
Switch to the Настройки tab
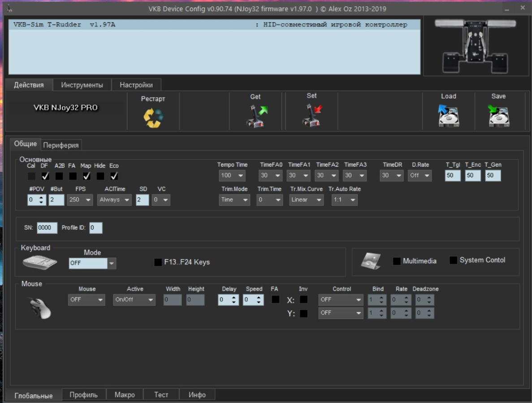pyautogui.click(x=136, y=85)
